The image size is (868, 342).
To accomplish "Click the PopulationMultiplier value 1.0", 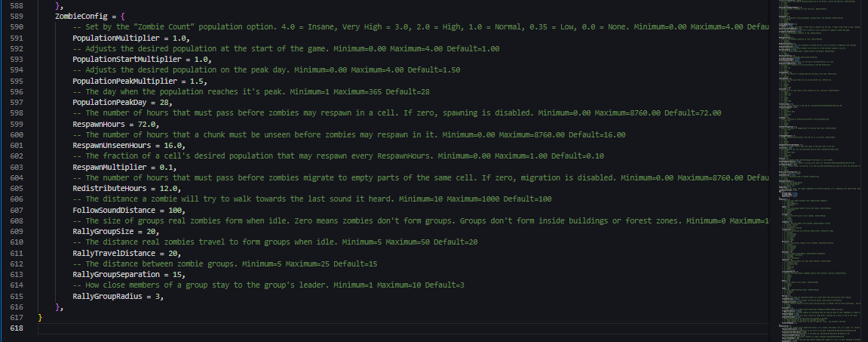I will click(180, 39).
